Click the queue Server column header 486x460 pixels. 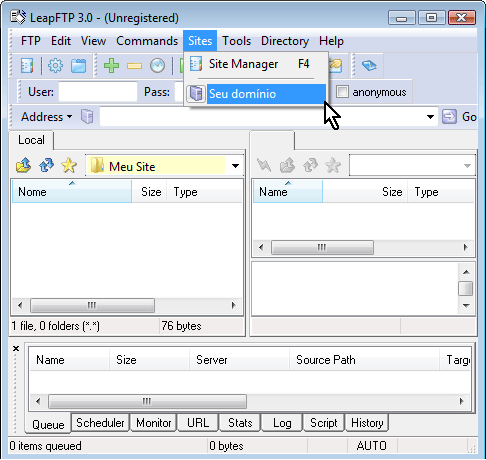[239, 360]
